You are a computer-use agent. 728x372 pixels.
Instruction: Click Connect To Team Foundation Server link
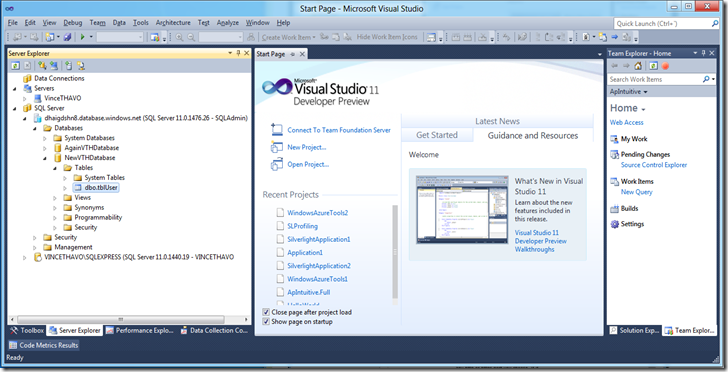point(339,130)
